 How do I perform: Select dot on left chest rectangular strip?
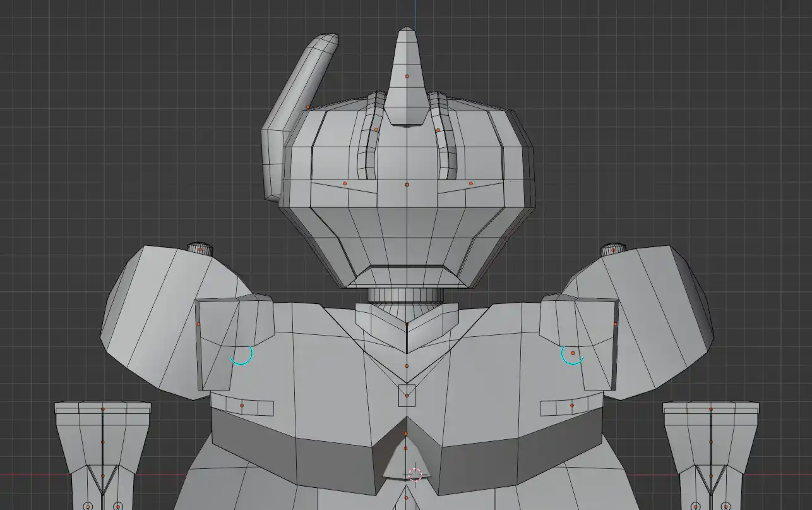click(242, 405)
